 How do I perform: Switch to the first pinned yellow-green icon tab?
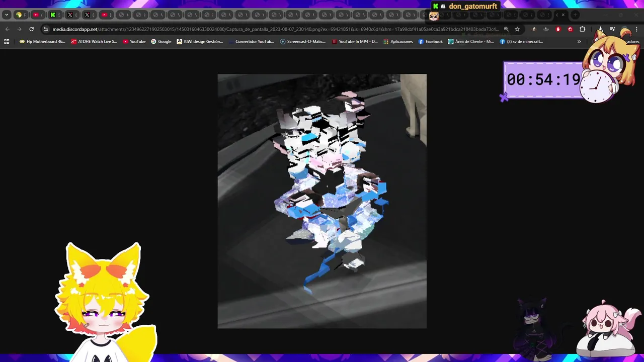pyautogui.click(x=21, y=15)
